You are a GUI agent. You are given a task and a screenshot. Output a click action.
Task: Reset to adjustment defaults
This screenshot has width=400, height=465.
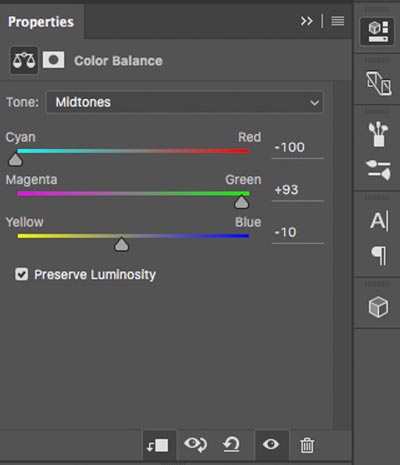pyautogui.click(x=231, y=445)
